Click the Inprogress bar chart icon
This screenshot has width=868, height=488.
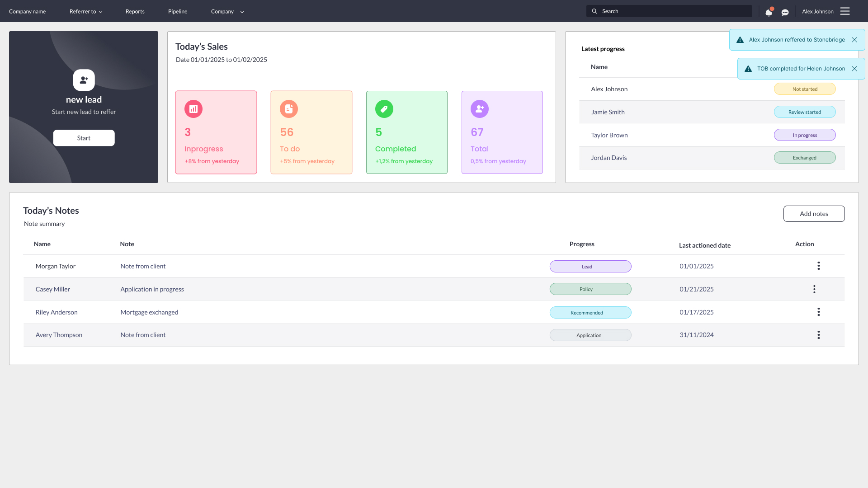click(x=193, y=108)
